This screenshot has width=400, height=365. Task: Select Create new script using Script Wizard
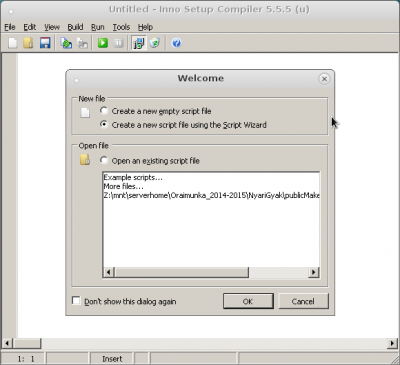[104, 125]
